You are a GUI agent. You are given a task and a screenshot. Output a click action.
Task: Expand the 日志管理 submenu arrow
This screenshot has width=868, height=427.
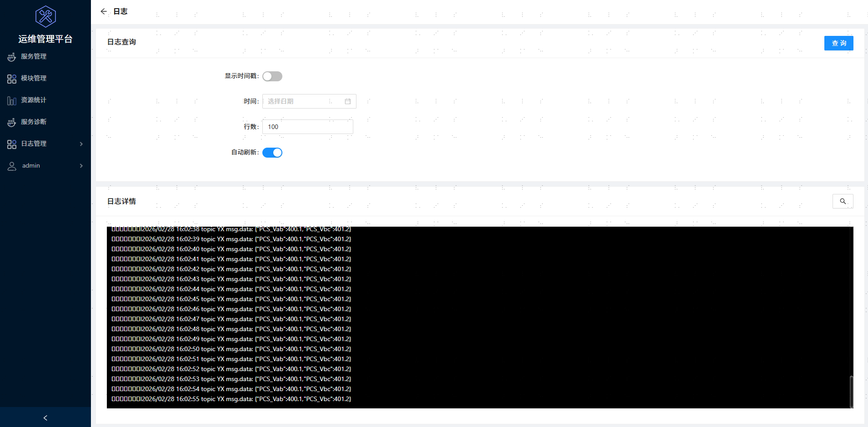(81, 144)
